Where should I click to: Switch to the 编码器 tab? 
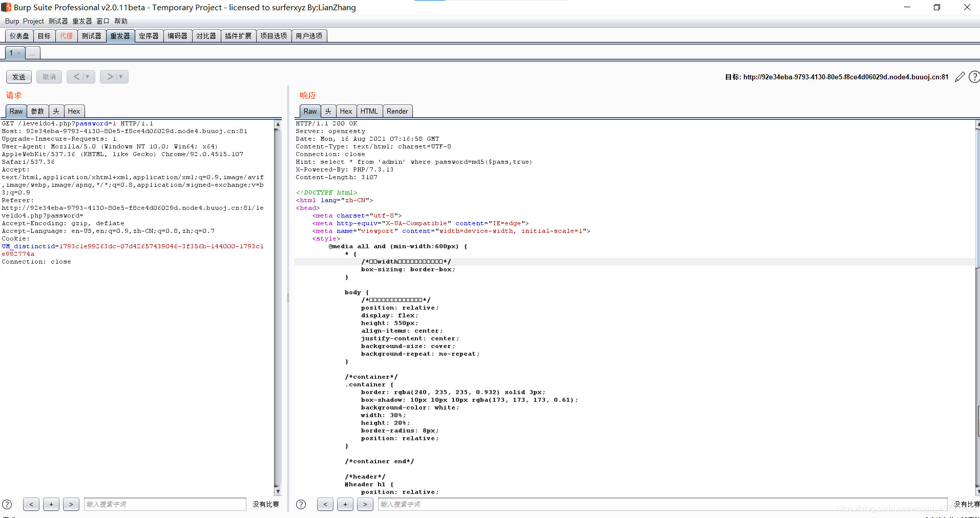pyautogui.click(x=178, y=36)
